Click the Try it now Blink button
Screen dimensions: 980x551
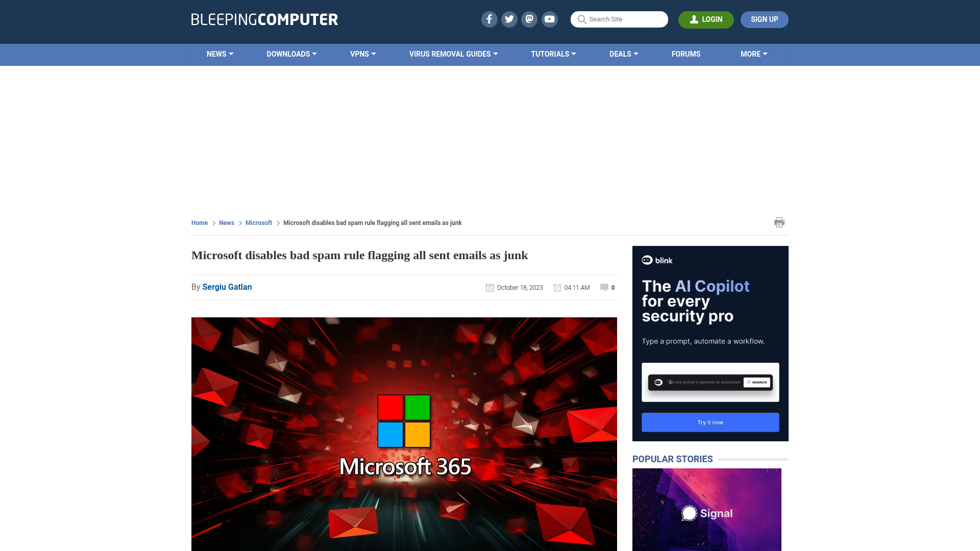[710, 422]
